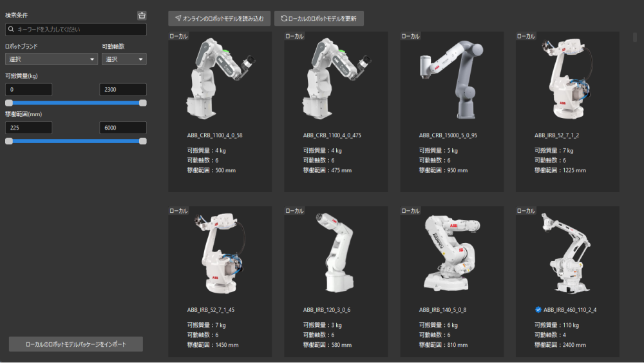Import a local robot model package
The height and width of the screenshot is (363, 644).
[x=76, y=344]
